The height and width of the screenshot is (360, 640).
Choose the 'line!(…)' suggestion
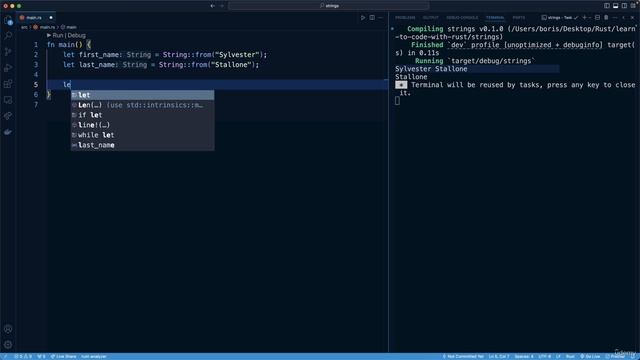(x=142, y=125)
